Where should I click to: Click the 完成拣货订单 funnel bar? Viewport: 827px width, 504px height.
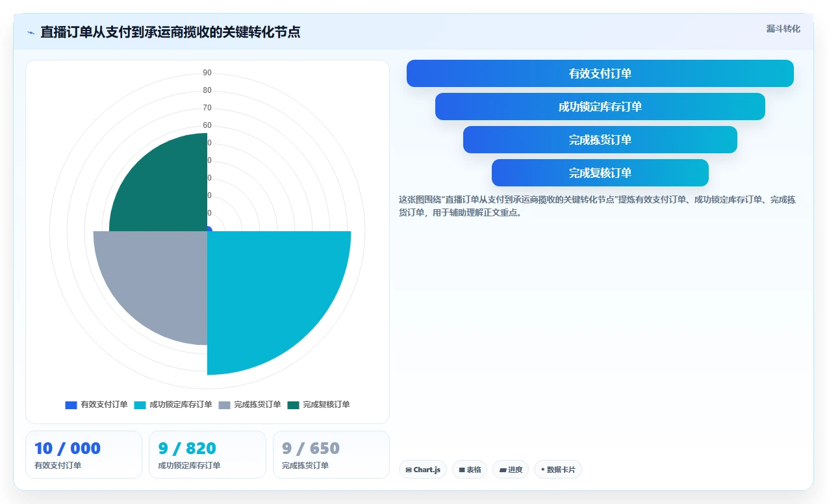click(x=600, y=140)
